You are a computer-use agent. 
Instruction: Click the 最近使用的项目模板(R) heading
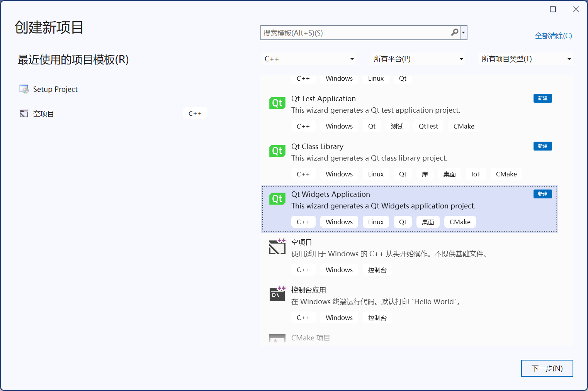click(x=73, y=60)
